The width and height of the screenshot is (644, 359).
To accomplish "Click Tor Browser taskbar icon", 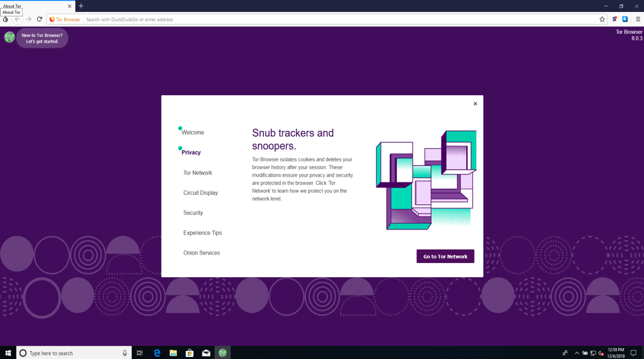I will tap(223, 353).
